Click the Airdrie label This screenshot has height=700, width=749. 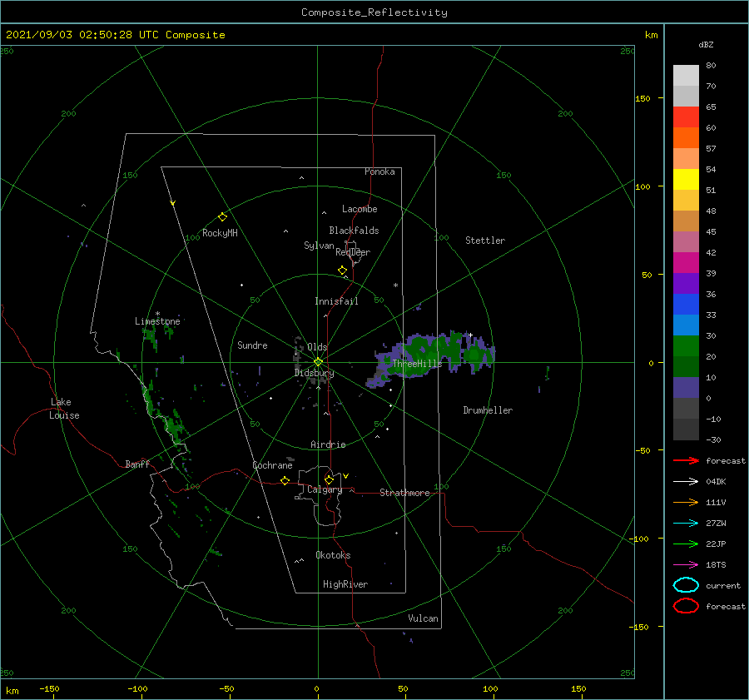coord(328,444)
